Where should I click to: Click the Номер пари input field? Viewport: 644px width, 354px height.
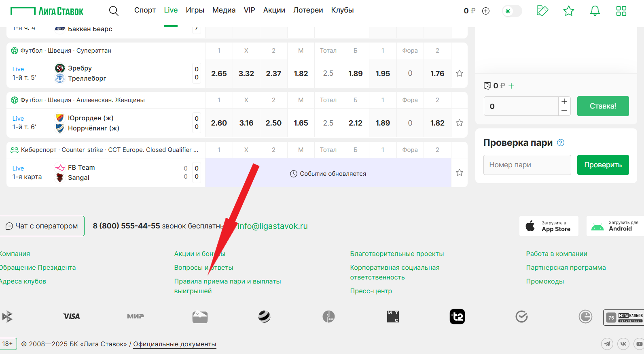click(527, 165)
